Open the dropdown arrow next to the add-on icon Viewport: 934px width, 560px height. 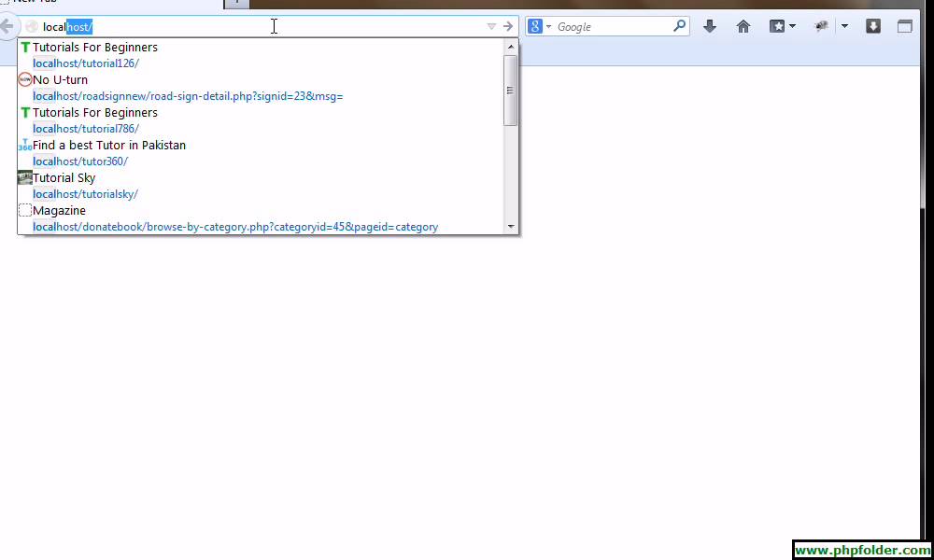point(845,25)
